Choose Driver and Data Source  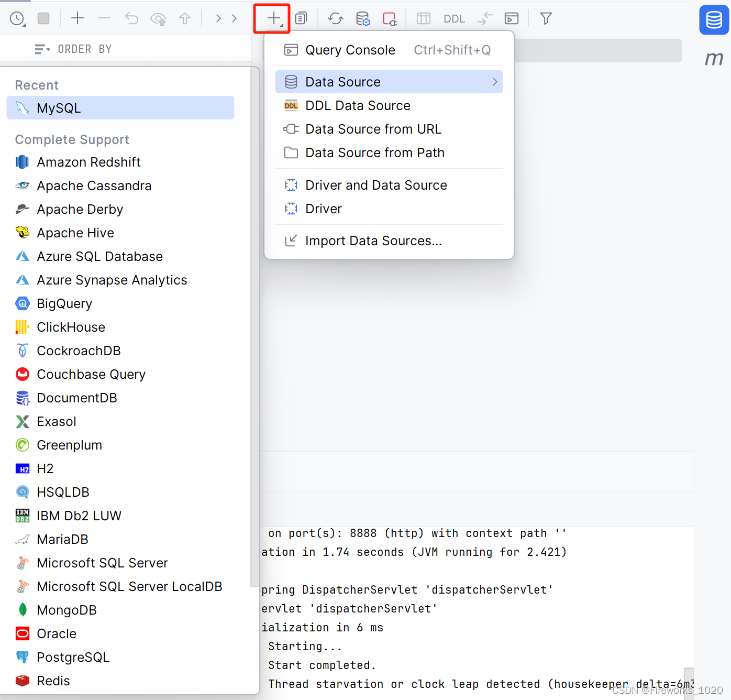(389, 185)
